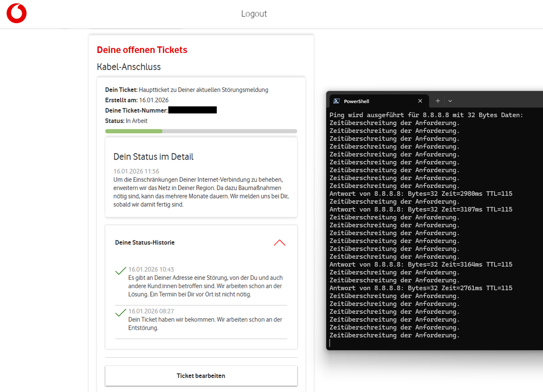
Task: Click the 16.01.2026 11:56 timestamp
Action: 136,171
